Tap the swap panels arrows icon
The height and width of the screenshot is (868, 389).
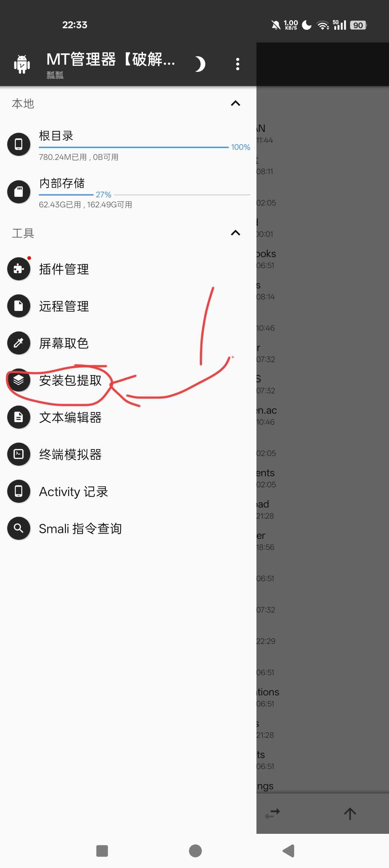(x=272, y=814)
